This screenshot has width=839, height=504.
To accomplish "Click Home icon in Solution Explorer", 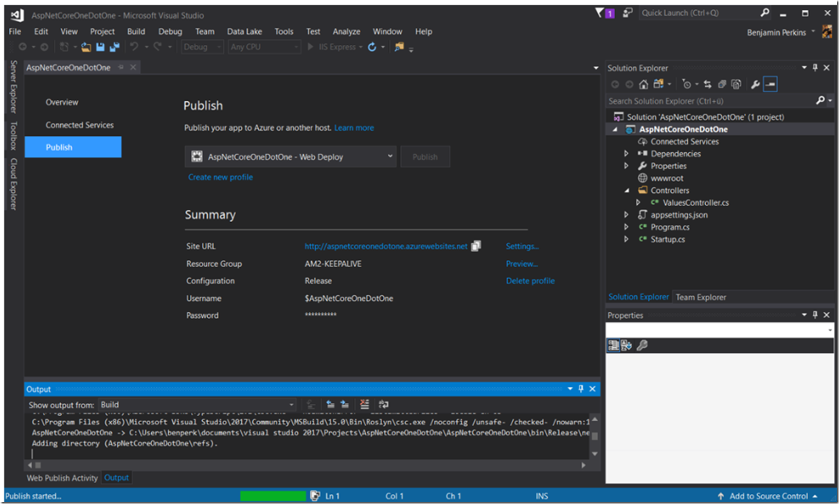I will point(644,84).
